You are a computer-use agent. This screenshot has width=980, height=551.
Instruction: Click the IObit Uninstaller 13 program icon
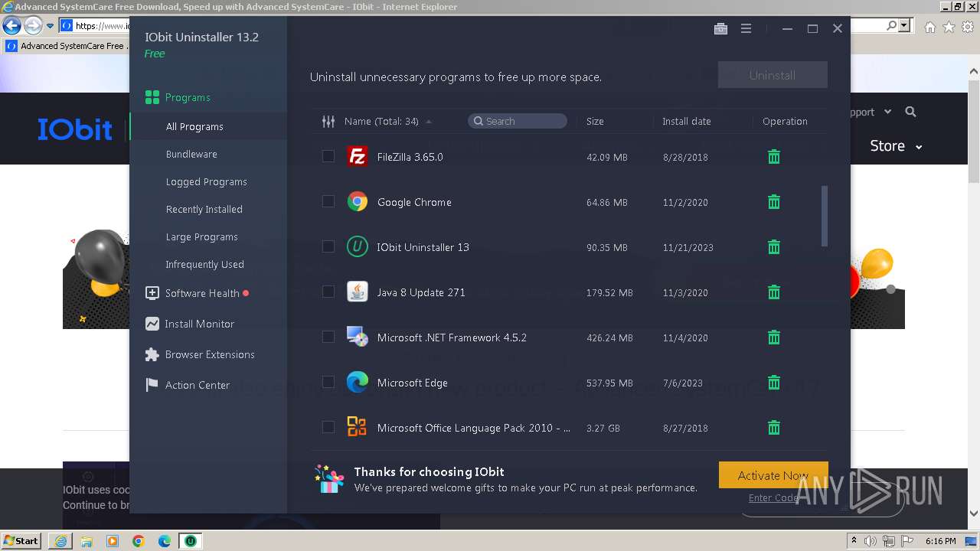[x=357, y=247]
